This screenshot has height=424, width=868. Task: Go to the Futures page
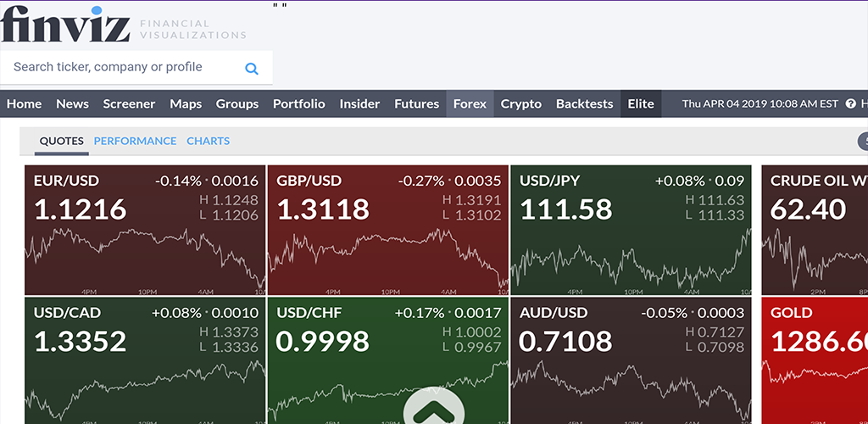(417, 104)
